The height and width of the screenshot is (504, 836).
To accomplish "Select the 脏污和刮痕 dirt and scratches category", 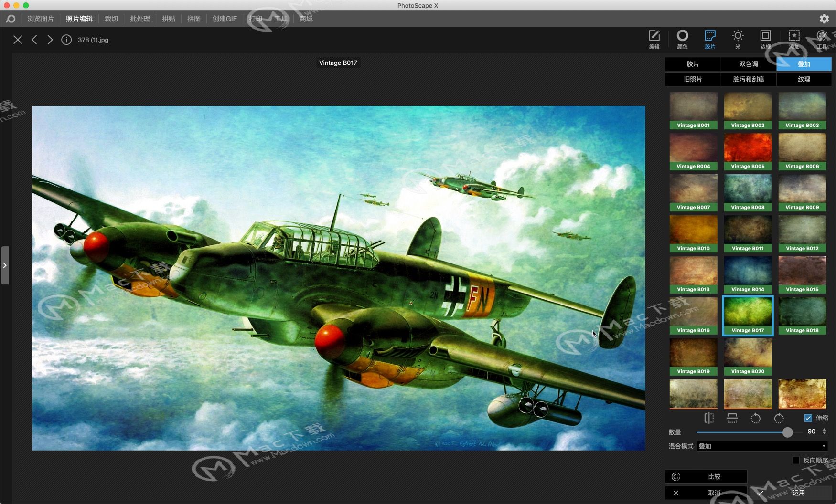I will point(749,79).
